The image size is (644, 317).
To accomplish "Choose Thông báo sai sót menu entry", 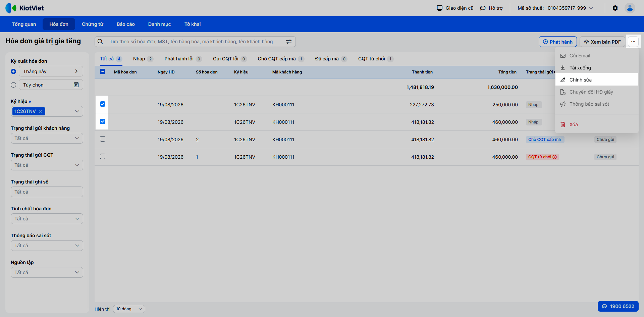I will (x=597, y=104).
